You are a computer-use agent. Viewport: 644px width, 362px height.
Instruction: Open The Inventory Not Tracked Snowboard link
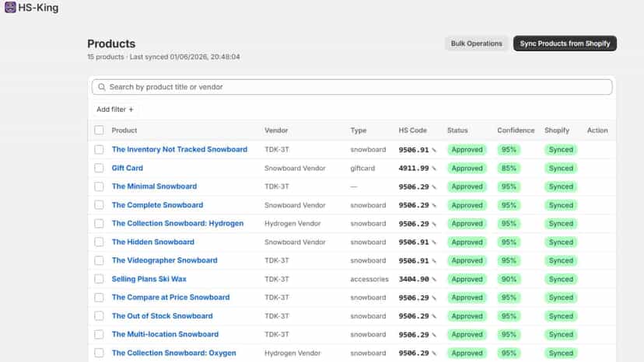click(180, 149)
